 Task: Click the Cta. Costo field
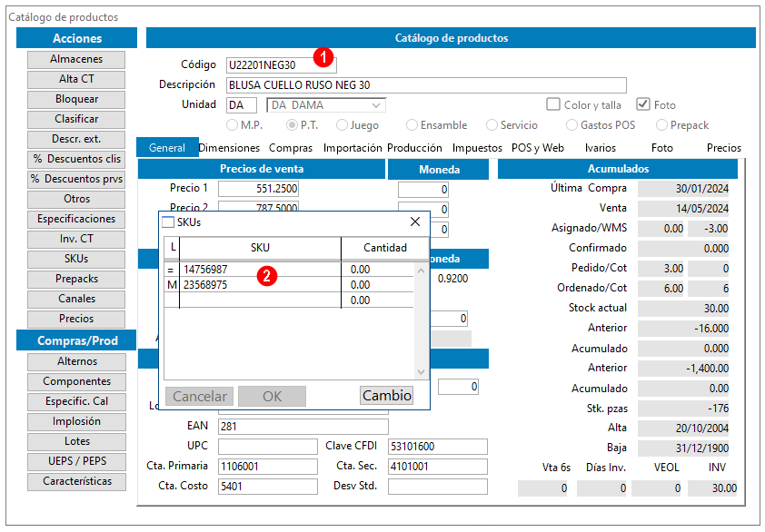pos(268,487)
